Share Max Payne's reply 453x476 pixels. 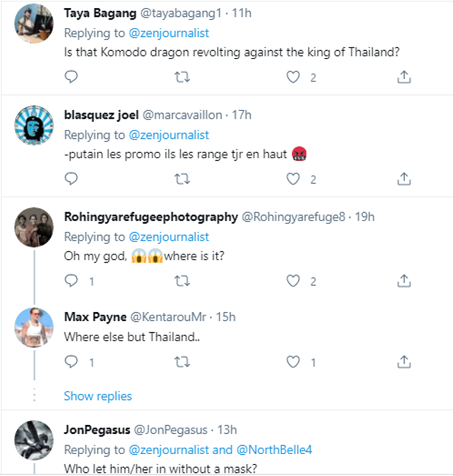click(x=404, y=362)
